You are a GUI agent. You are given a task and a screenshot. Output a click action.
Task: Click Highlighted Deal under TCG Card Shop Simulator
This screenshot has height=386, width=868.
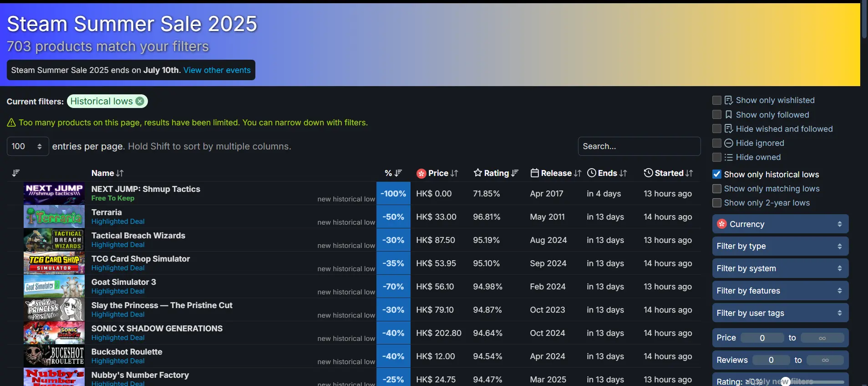[x=118, y=268]
